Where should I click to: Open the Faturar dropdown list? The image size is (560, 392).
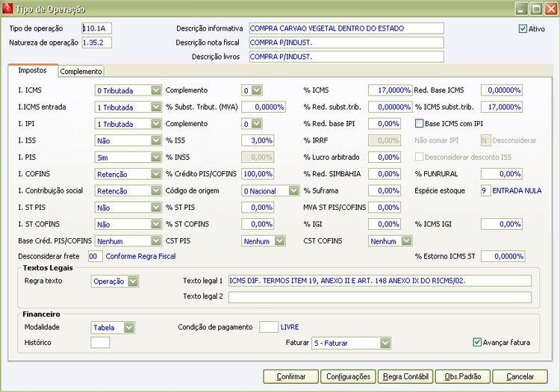point(385,343)
